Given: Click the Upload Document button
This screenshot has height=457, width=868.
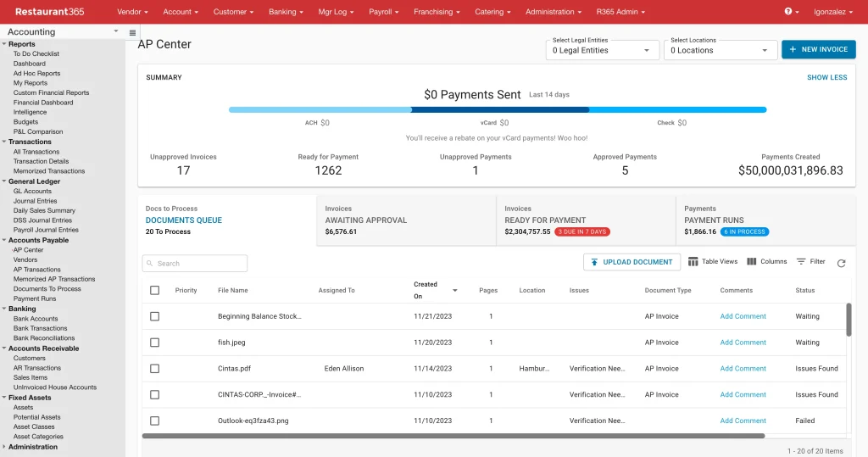Looking at the screenshot, I should (632, 262).
